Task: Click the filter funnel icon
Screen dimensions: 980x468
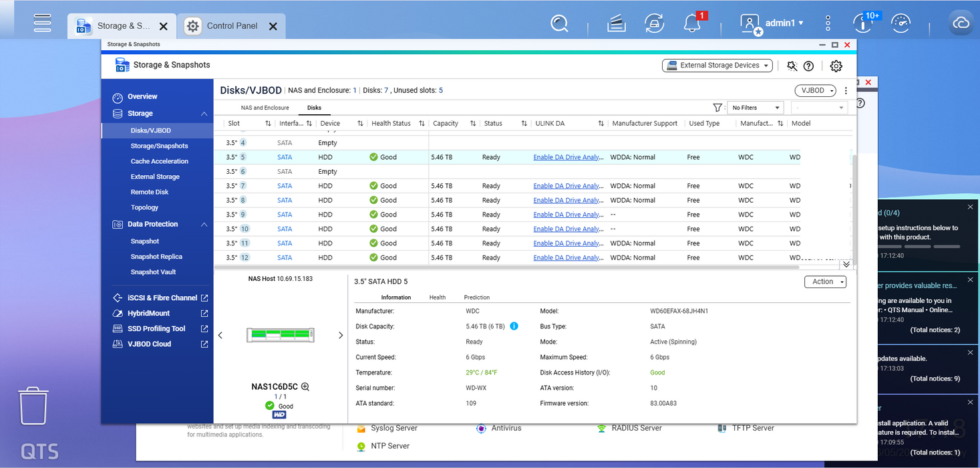Action: tap(717, 108)
